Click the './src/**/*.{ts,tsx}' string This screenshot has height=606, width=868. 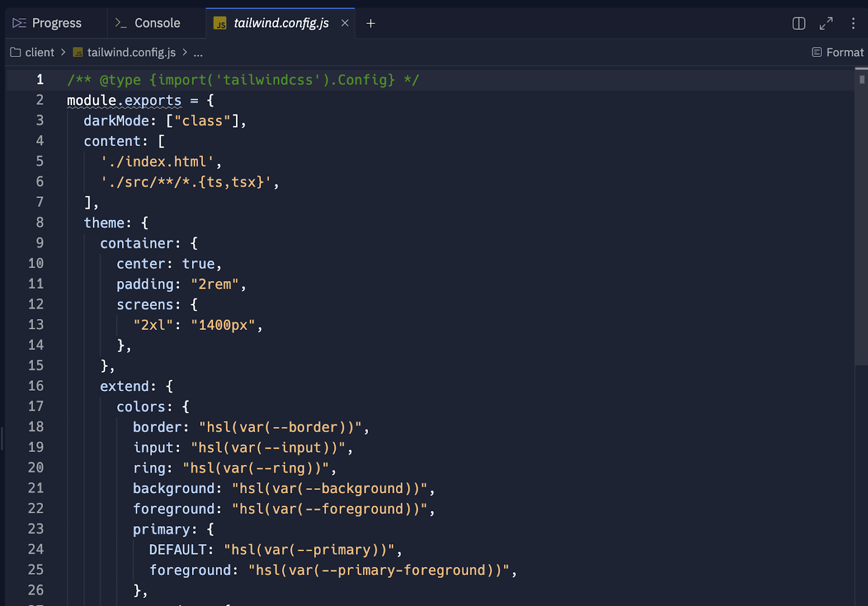(186, 182)
